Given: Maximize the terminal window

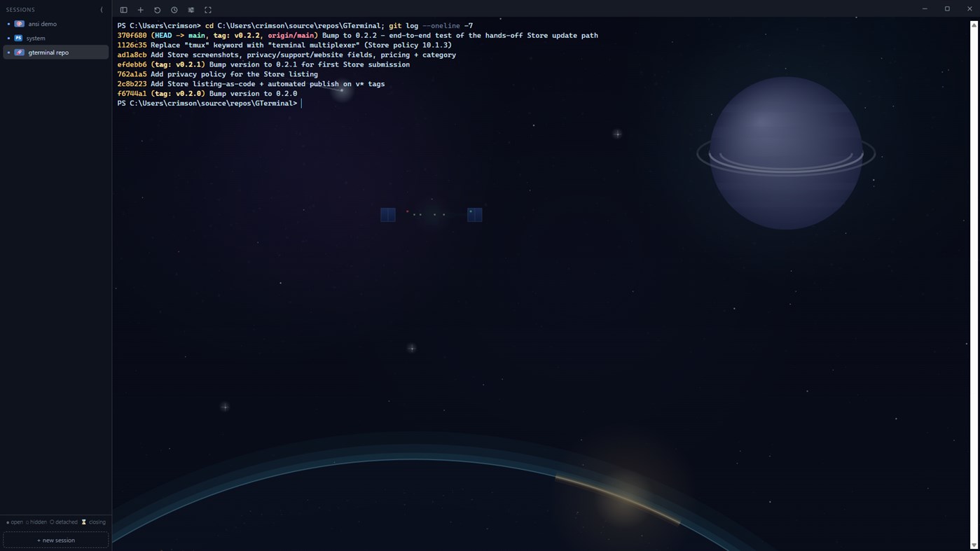Looking at the screenshot, I should click(x=947, y=9).
